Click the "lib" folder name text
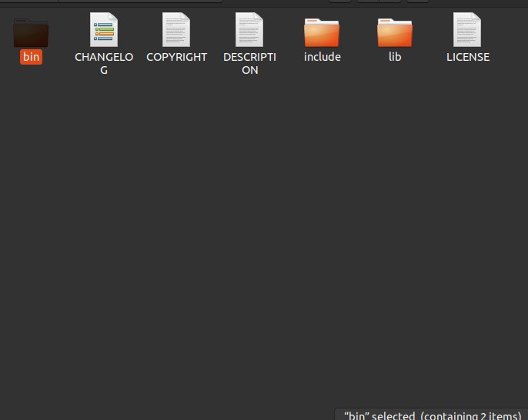 click(395, 57)
